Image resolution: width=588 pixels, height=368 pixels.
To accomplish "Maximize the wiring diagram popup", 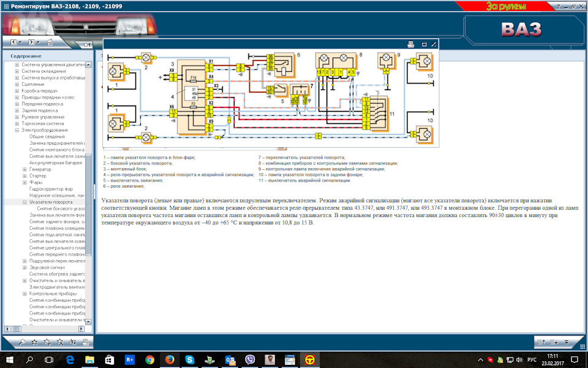I will (424, 44).
